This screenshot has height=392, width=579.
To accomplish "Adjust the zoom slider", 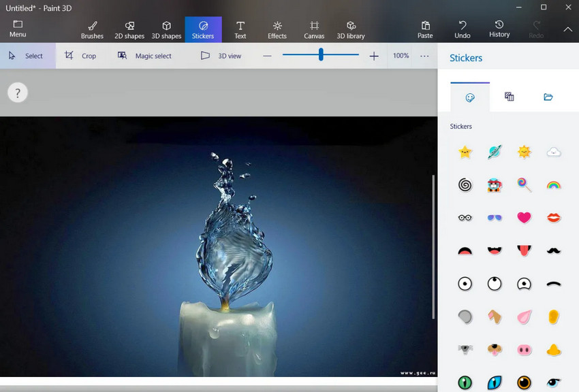I will [319, 56].
